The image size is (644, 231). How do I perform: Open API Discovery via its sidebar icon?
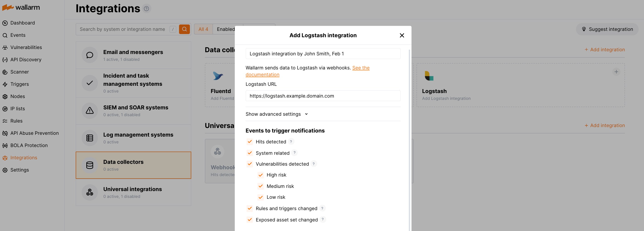5,59
